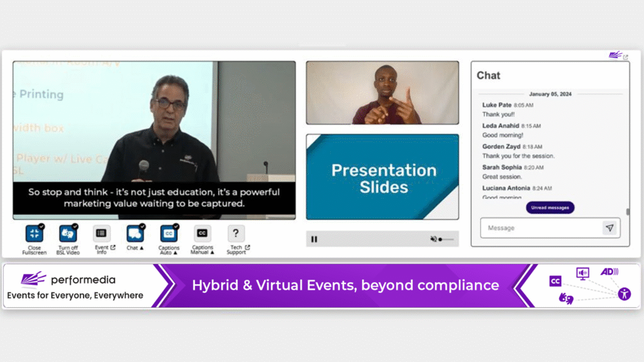The image size is (644, 362).
Task: Select the Presentation Slides thumbnail
Action: pyautogui.click(x=382, y=177)
